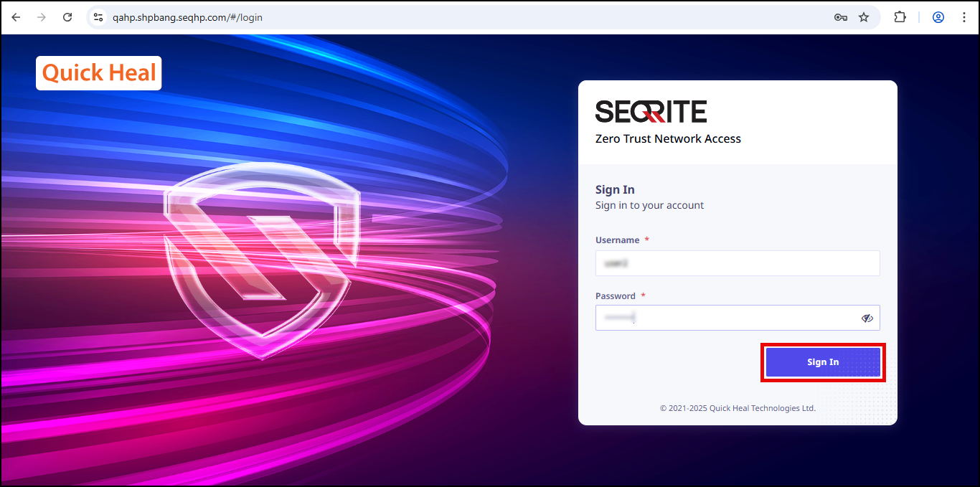Focus the Password input field

738,318
